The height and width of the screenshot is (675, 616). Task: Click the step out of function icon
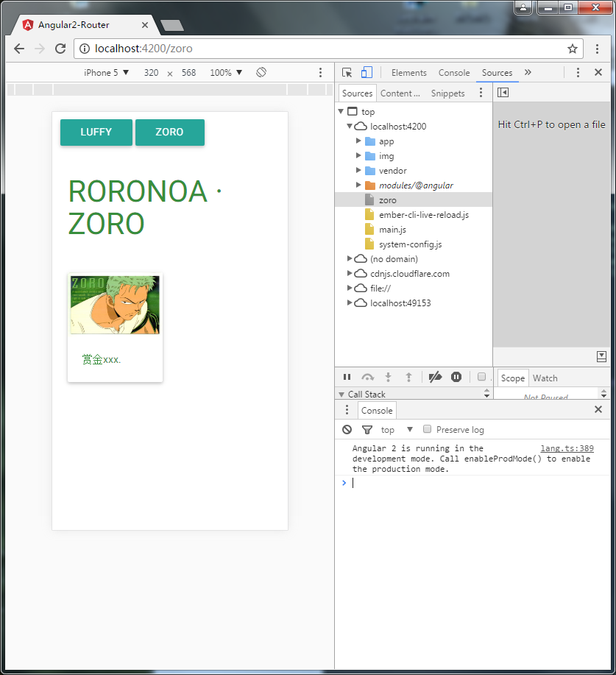[x=409, y=378]
